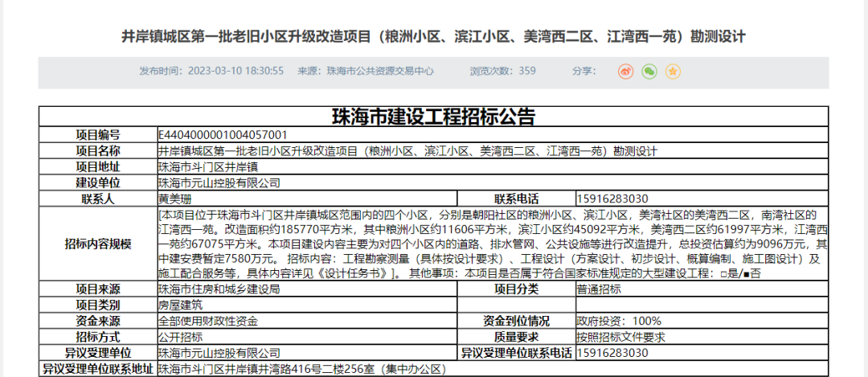868x377 pixels.
Task: Click contact phone number 15916283030
Action: pos(612,199)
